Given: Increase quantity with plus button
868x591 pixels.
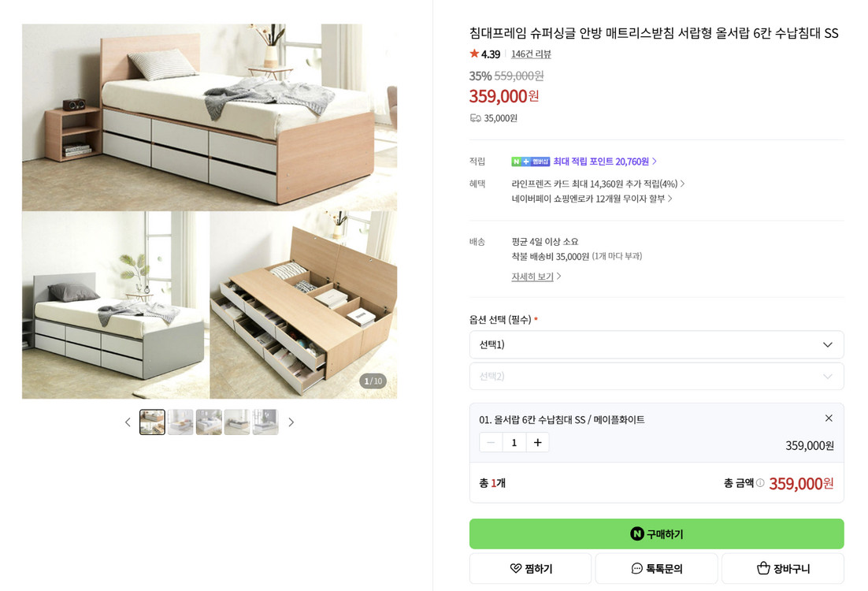Looking at the screenshot, I should click(537, 443).
